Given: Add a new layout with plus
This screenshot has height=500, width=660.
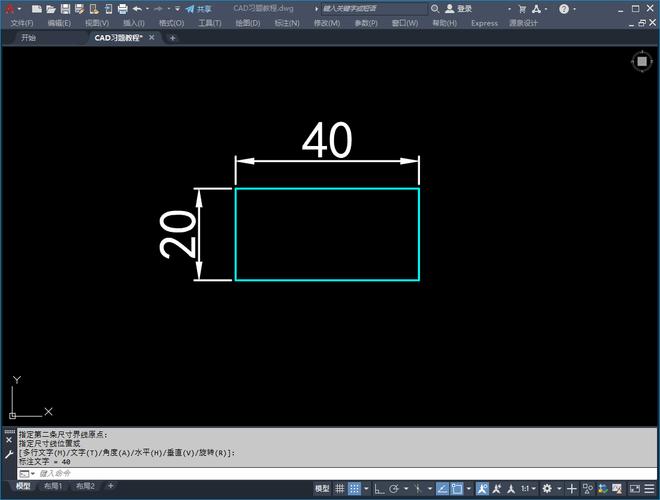Looking at the screenshot, I should coord(111,486).
